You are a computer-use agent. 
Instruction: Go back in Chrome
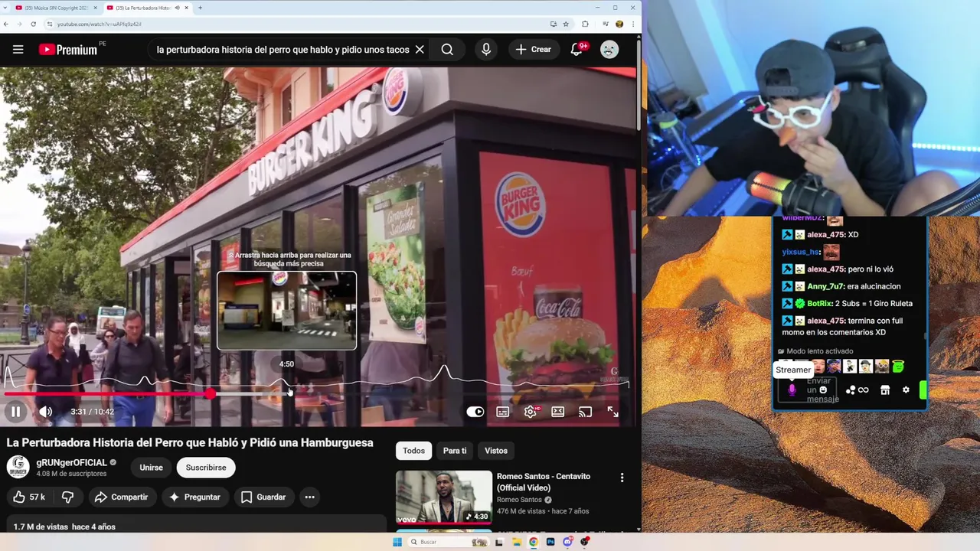(x=6, y=24)
